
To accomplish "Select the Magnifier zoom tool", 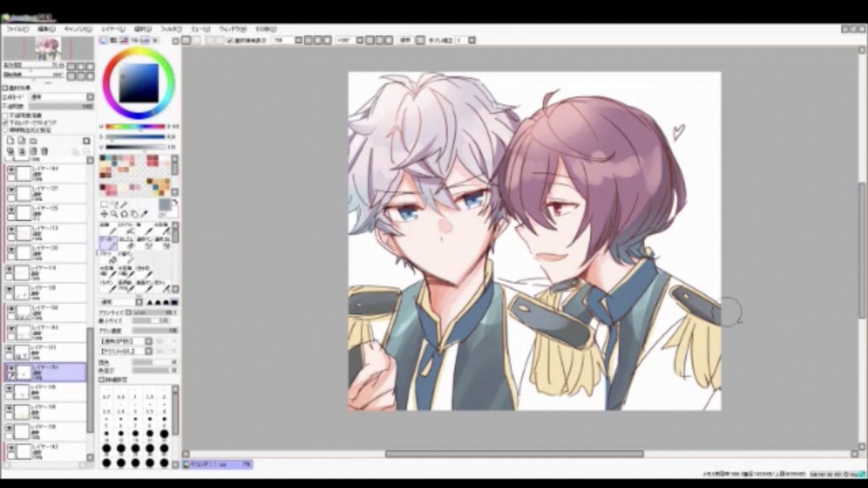I will [114, 214].
